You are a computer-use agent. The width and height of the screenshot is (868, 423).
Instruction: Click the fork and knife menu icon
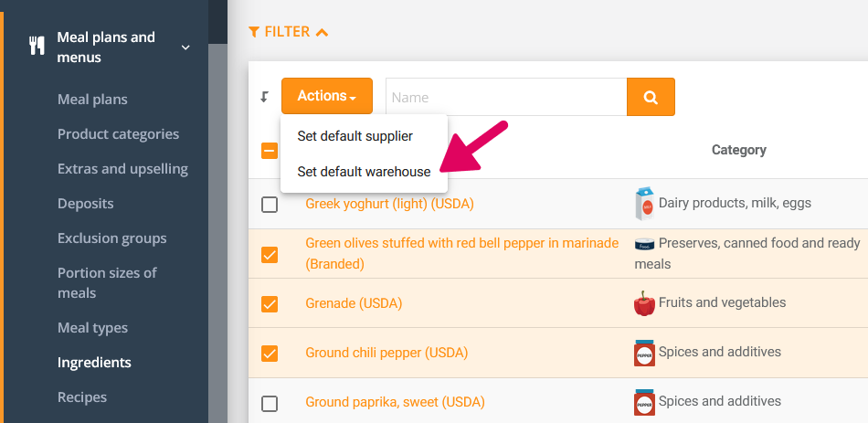click(37, 48)
